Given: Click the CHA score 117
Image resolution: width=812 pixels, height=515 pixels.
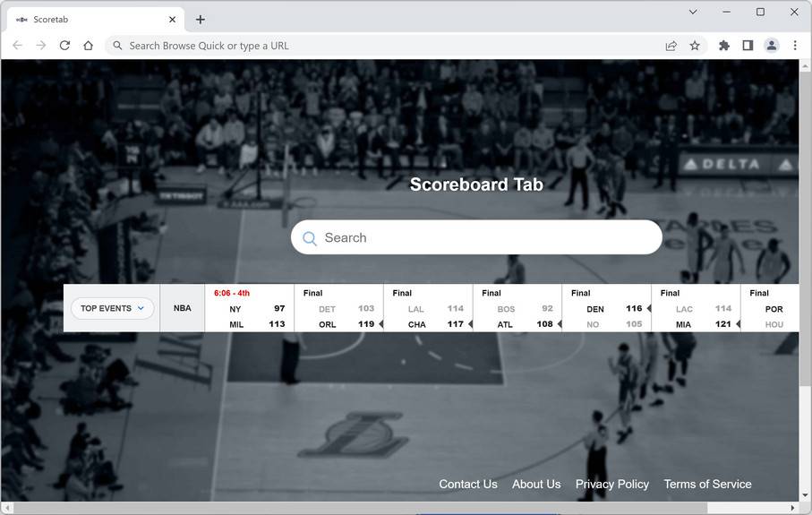Looking at the screenshot, I should (x=455, y=324).
